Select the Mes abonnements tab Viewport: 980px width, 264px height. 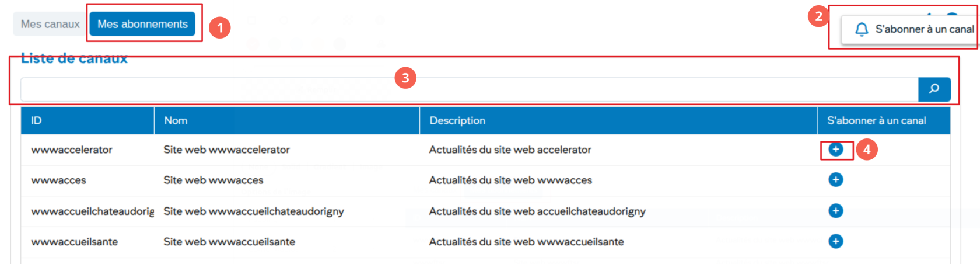pyautogui.click(x=142, y=24)
